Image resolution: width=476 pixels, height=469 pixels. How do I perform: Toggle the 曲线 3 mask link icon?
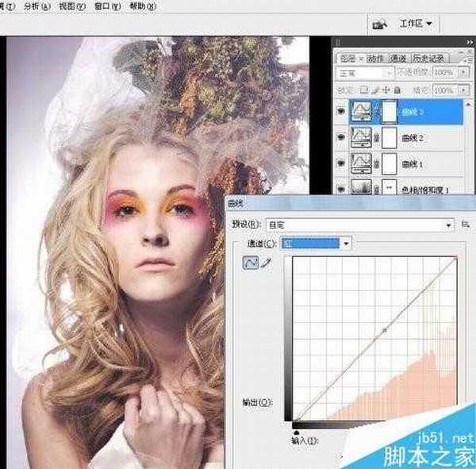pos(377,112)
